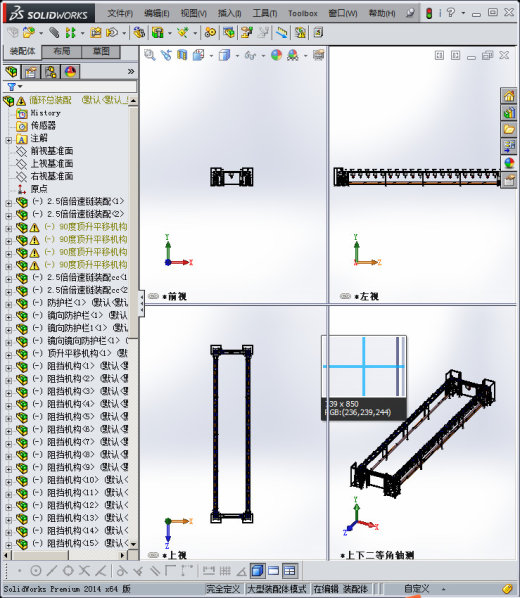Viewport: 520px width, 598px height.
Task: Open the 工具(T) menu
Action: [265, 13]
